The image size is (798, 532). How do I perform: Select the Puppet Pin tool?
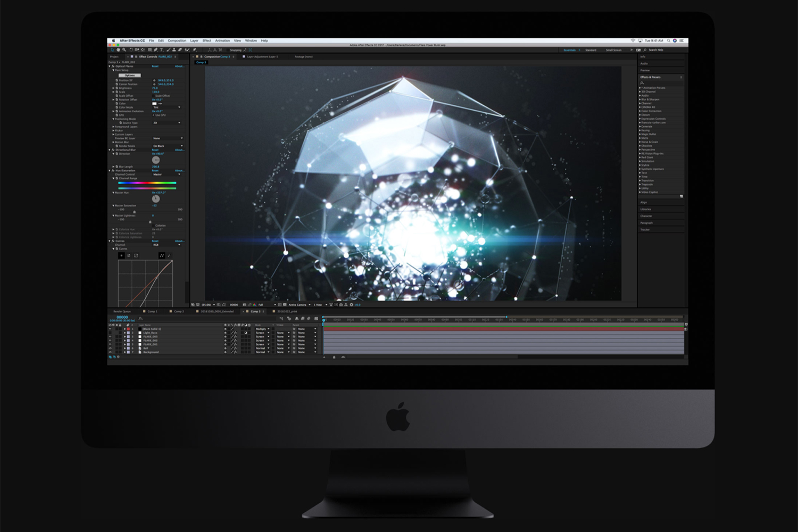click(194, 50)
